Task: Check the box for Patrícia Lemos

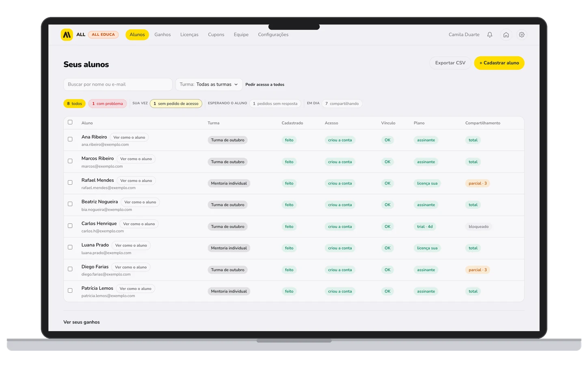Action: pyautogui.click(x=70, y=291)
